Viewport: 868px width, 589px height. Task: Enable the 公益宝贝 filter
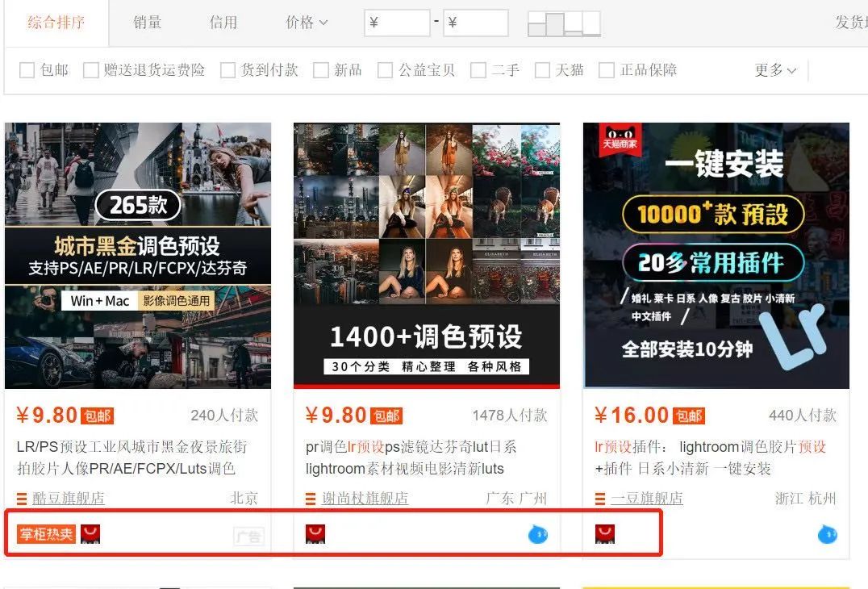tap(385, 70)
